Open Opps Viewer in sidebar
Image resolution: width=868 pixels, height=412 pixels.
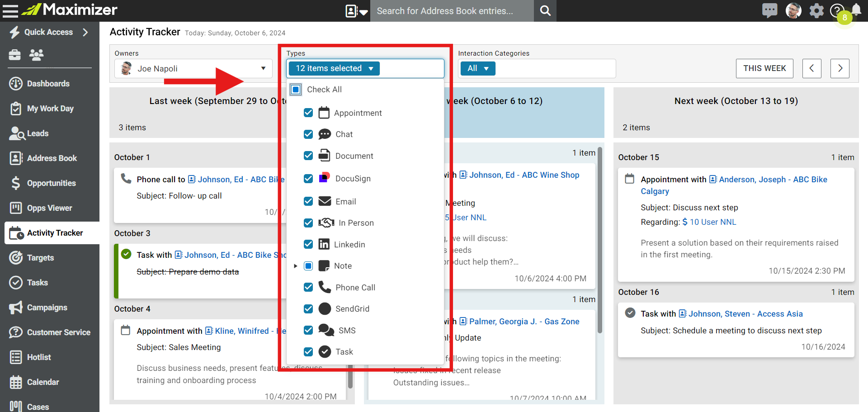[x=50, y=208]
